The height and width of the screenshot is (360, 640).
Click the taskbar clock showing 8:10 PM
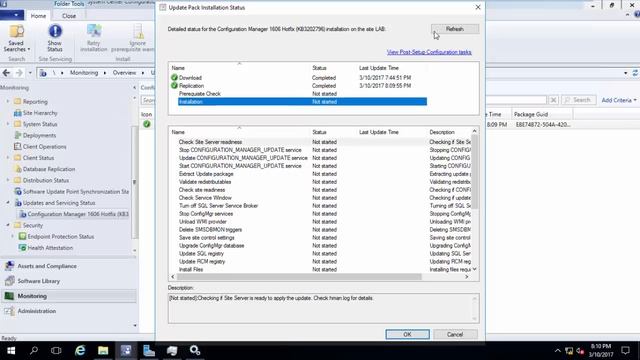tap(601, 350)
